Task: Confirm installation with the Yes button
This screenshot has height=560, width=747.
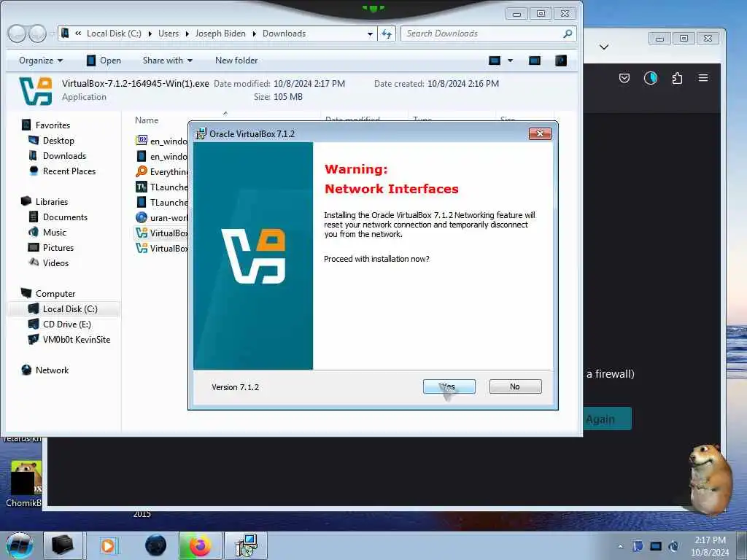Action: pyautogui.click(x=449, y=386)
